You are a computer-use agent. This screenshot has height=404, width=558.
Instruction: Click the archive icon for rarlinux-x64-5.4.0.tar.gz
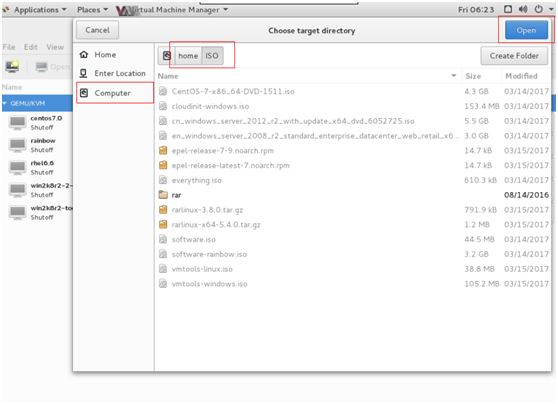pos(163,225)
